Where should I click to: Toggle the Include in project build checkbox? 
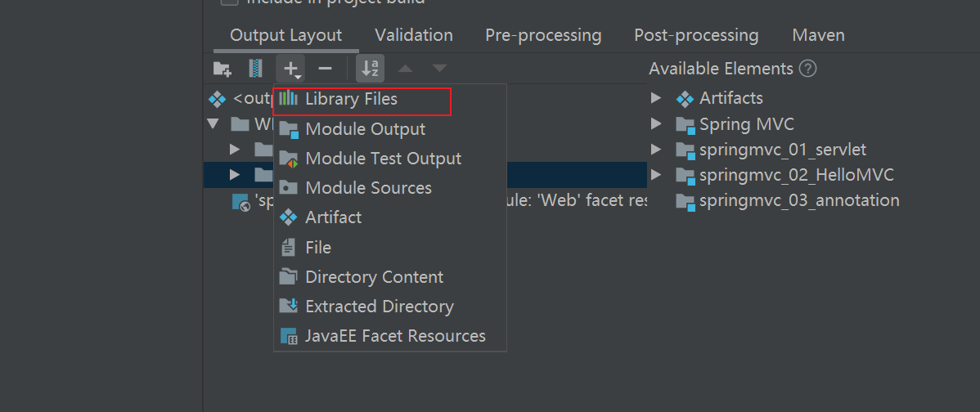coord(229,2)
